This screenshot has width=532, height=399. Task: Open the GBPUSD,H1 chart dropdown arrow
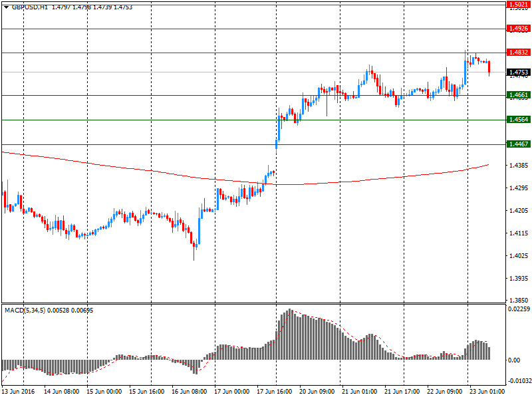point(6,7)
